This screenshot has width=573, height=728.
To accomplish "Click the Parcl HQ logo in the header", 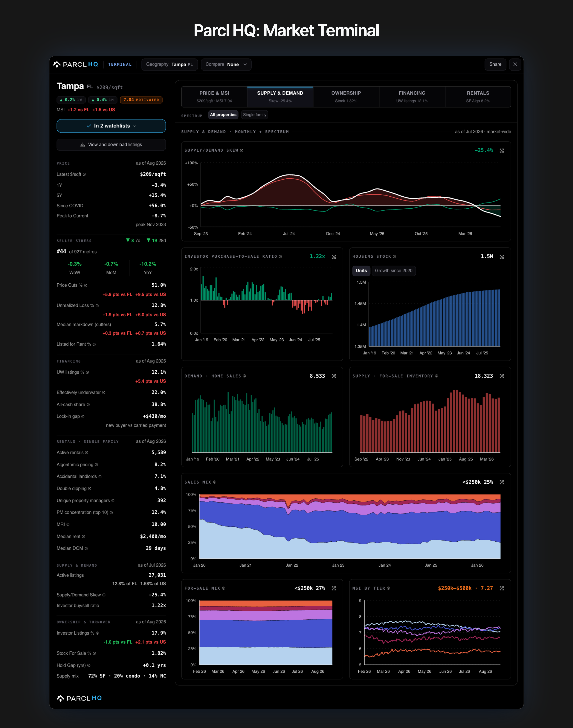I will click(76, 64).
